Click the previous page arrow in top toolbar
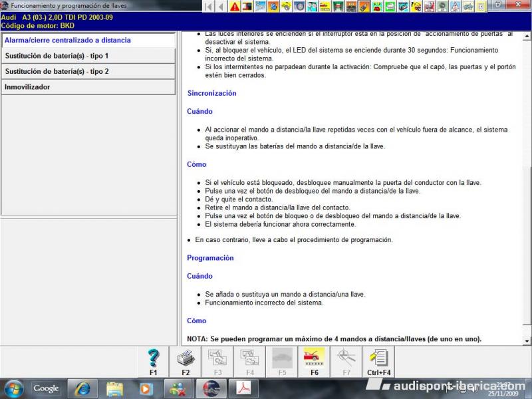The height and width of the screenshot is (399, 532). [x=221, y=6]
